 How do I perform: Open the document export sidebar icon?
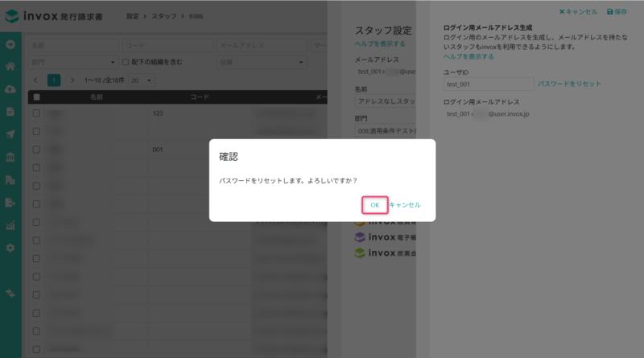coord(10,203)
